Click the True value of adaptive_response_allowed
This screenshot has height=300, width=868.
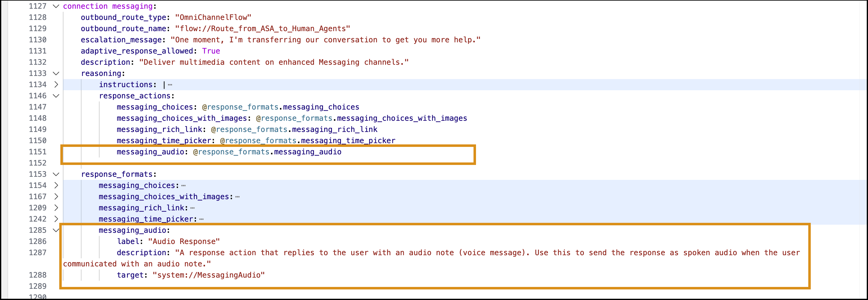coord(211,51)
